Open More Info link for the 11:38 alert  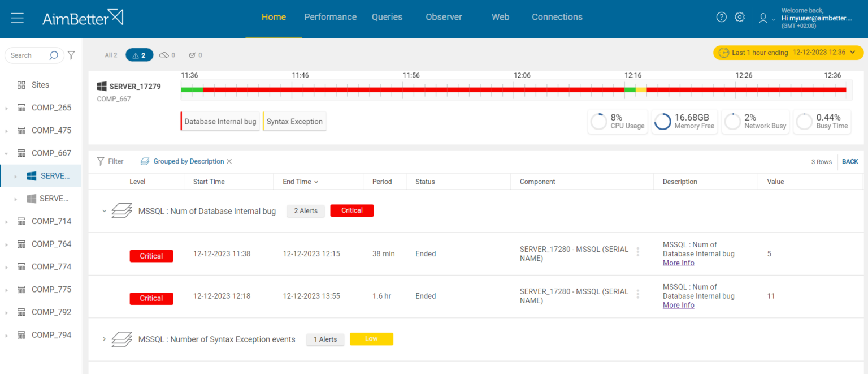pos(678,263)
